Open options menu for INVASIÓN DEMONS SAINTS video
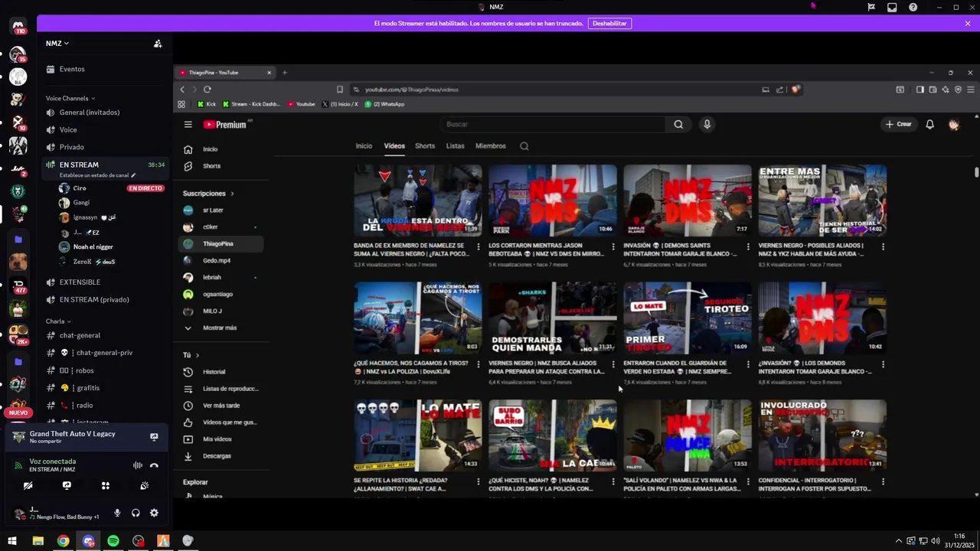Viewport: 980px width, 551px height. 748,246
